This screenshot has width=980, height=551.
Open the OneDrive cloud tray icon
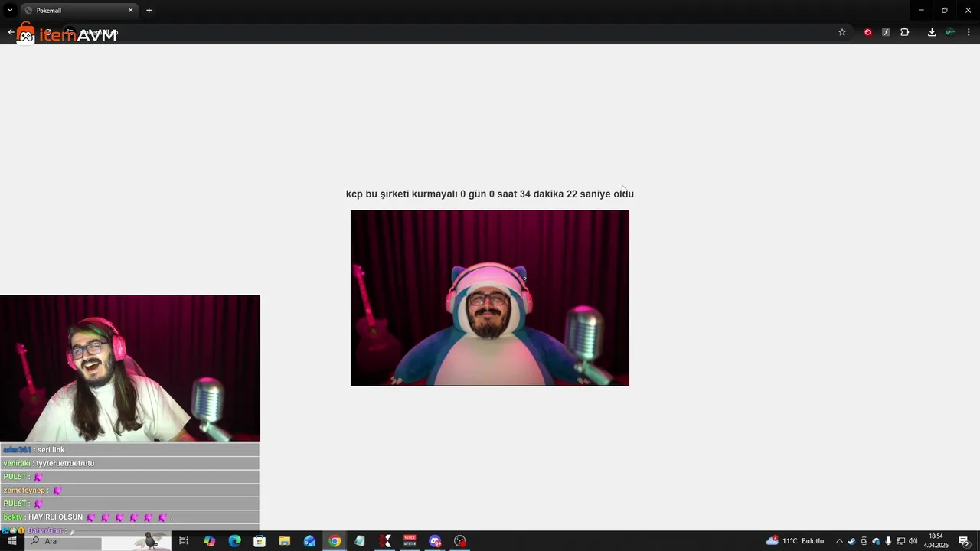pyautogui.click(x=877, y=541)
